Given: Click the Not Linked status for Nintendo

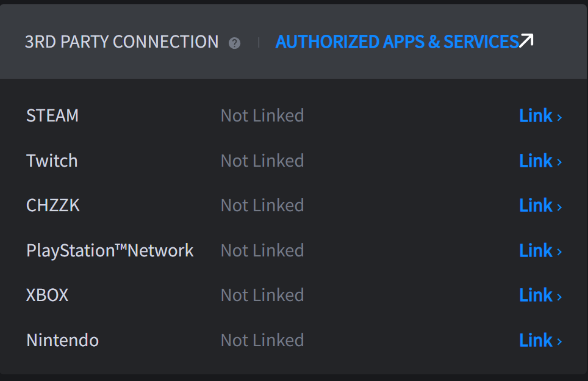Looking at the screenshot, I should (x=262, y=340).
